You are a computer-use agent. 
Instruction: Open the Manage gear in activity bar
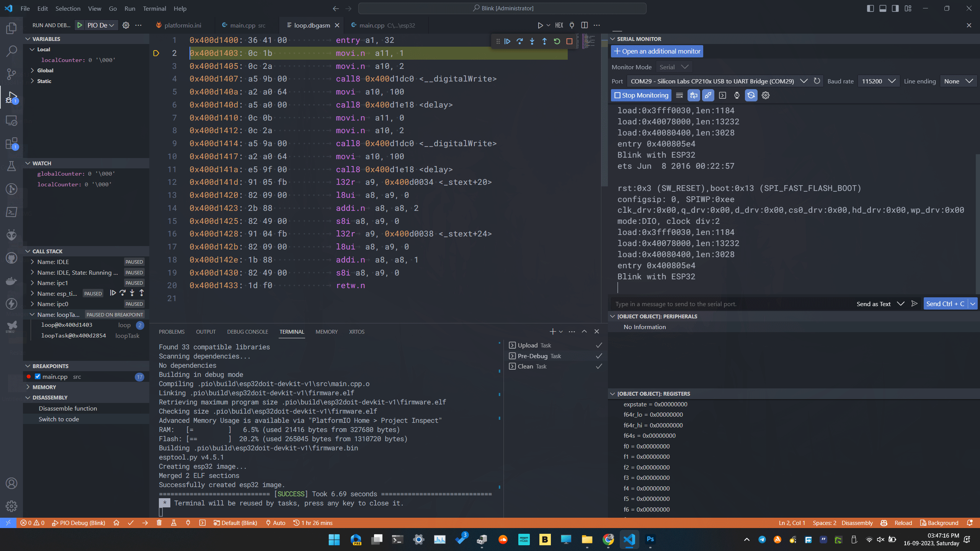[11, 506]
